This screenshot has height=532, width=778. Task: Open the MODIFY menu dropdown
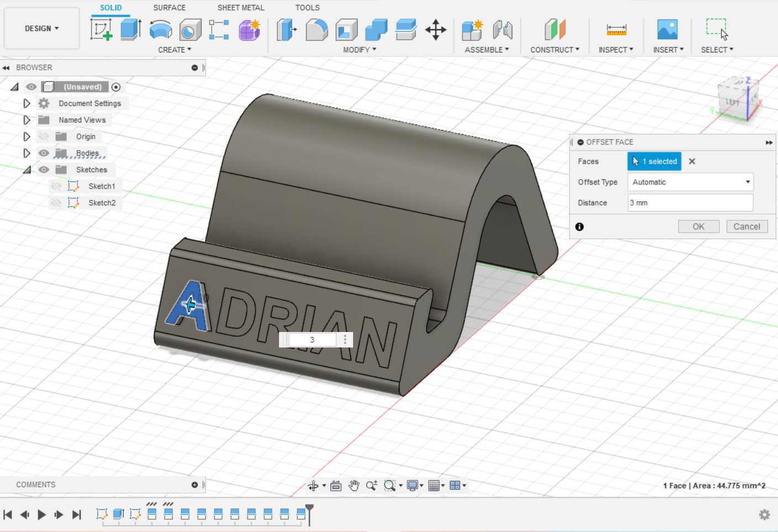(360, 50)
